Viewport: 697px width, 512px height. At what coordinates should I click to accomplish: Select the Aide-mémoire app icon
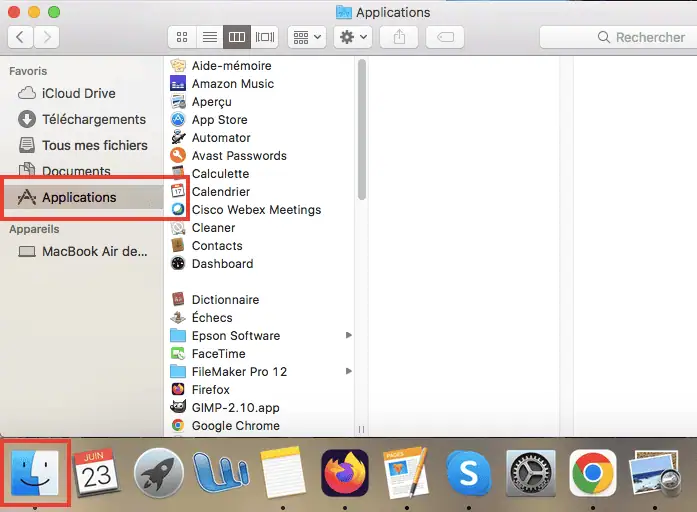pyautogui.click(x=178, y=65)
